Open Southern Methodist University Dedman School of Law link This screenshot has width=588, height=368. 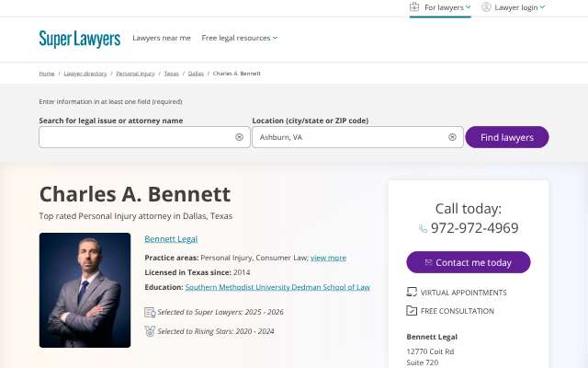(277, 287)
